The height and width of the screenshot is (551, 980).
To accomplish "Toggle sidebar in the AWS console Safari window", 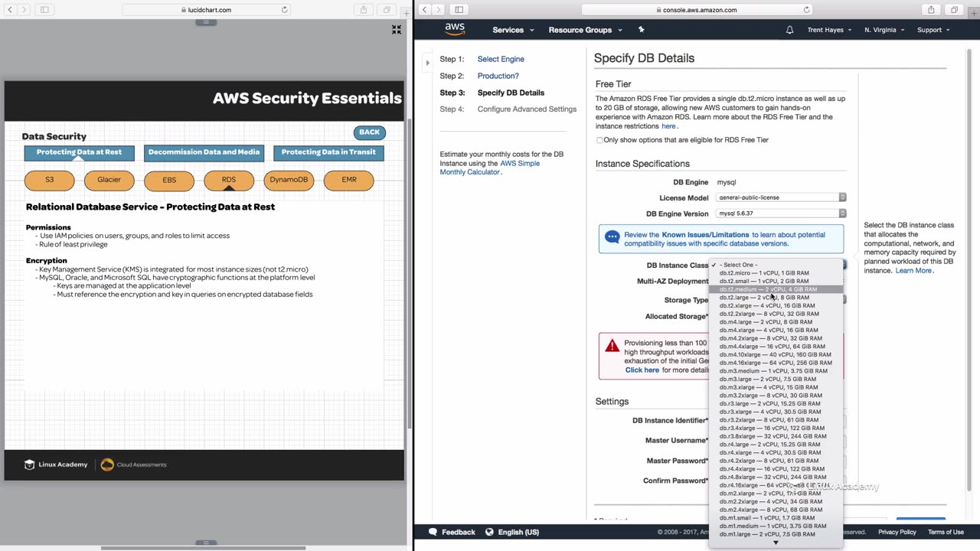I will 459,10.
